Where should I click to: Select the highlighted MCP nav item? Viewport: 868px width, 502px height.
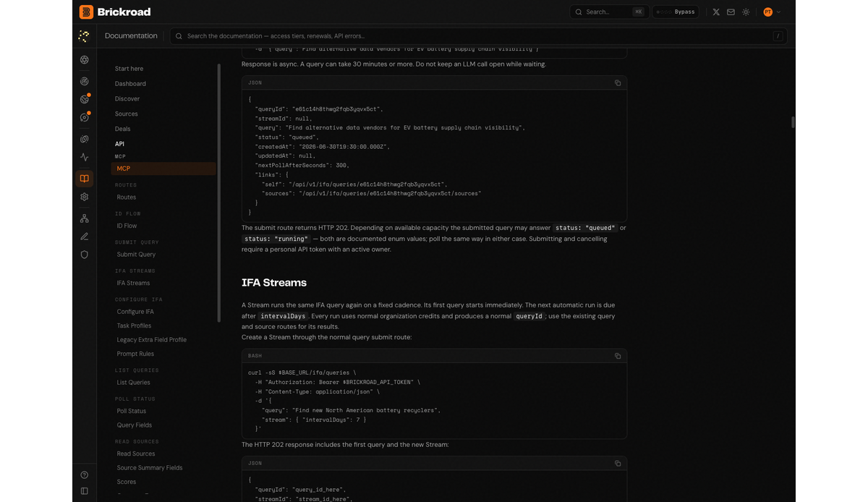[x=163, y=169]
